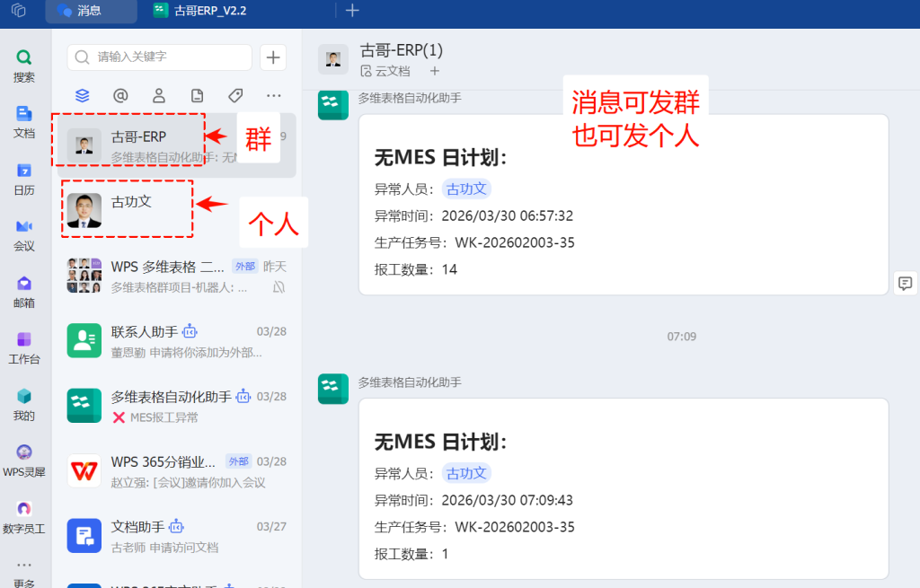Open a new tab with the plus
Image resolution: width=920 pixels, height=588 pixels.
[352, 11]
